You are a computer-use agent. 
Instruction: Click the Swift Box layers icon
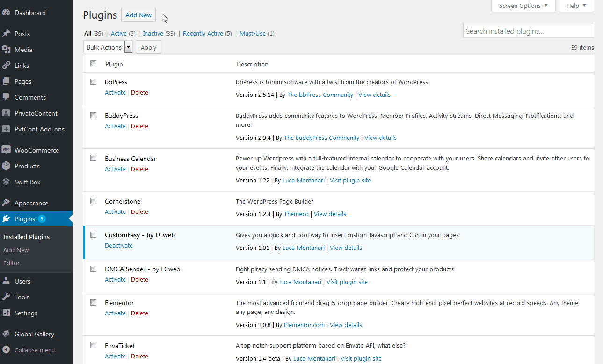click(x=6, y=182)
